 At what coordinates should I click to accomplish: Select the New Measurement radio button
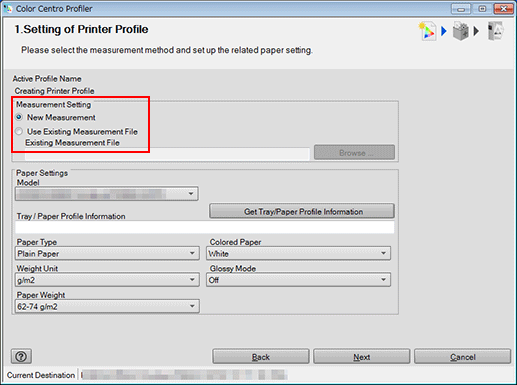coord(19,117)
